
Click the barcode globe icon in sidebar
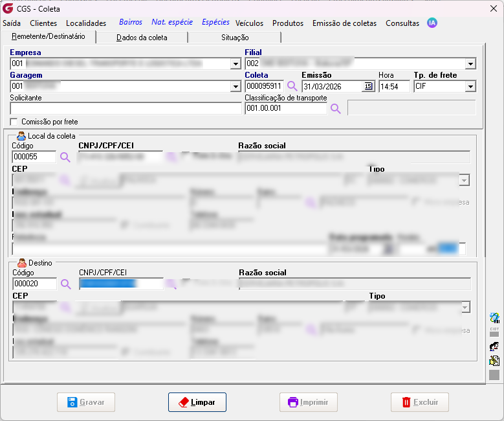(x=494, y=318)
